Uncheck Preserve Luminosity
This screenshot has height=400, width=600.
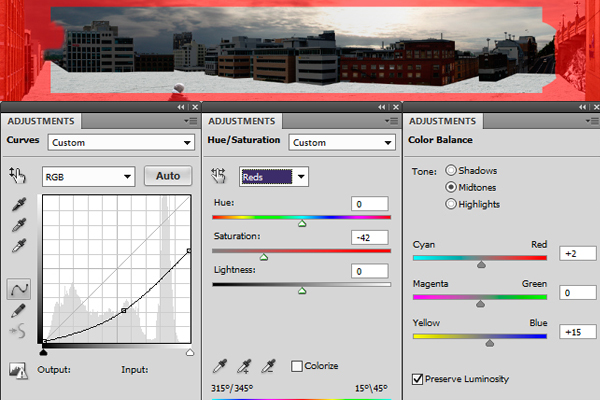click(417, 379)
